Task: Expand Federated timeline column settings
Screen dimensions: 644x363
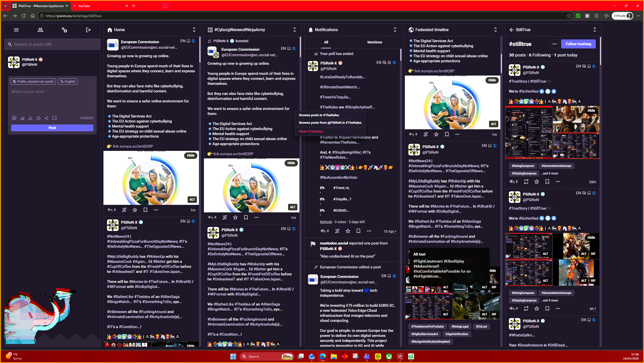Action: 496,30
